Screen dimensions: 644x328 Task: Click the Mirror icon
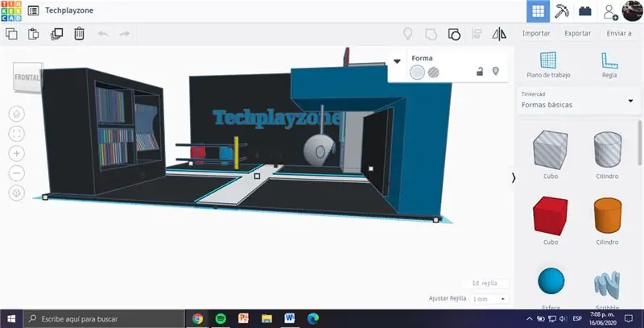pyautogui.click(x=499, y=34)
